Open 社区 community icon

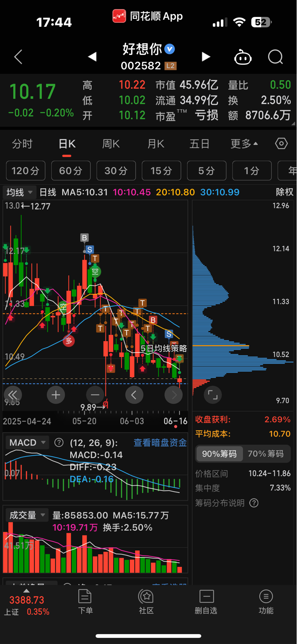click(x=146, y=602)
